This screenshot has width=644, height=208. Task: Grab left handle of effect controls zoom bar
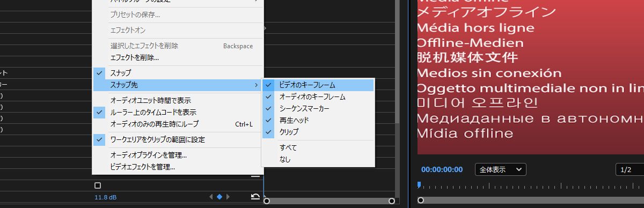pyautogui.click(x=267, y=200)
